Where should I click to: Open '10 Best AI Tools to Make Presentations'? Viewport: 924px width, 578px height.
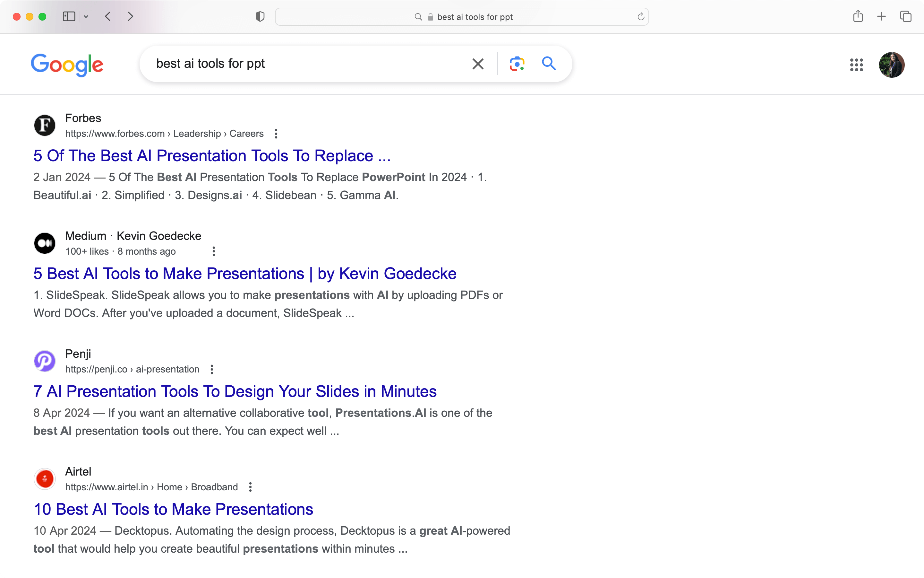tap(173, 509)
